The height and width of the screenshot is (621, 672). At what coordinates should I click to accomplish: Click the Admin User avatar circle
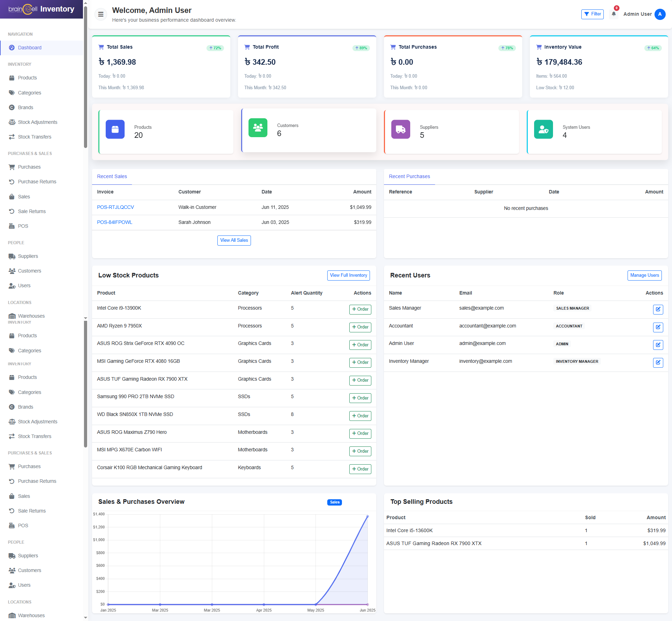pyautogui.click(x=660, y=14)
